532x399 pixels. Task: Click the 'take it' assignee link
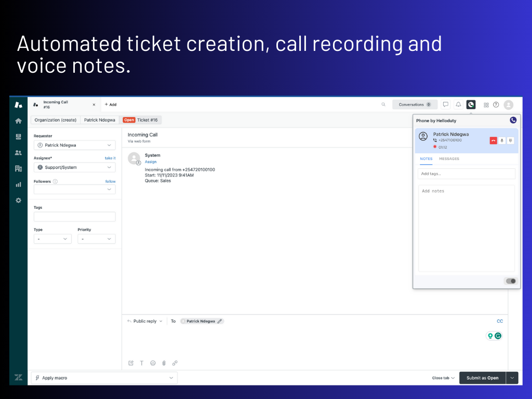110,158
